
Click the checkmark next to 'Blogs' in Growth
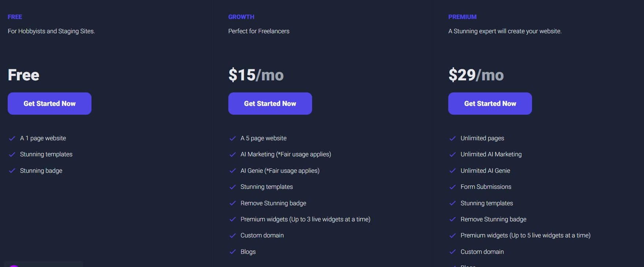233,252
